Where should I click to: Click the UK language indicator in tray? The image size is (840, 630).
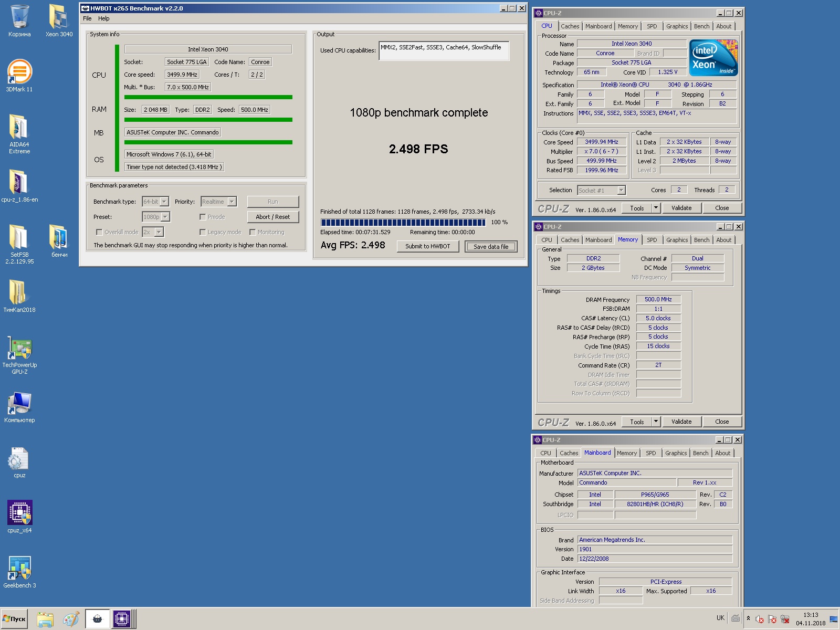pyautogui.click(x=720, y=618)
